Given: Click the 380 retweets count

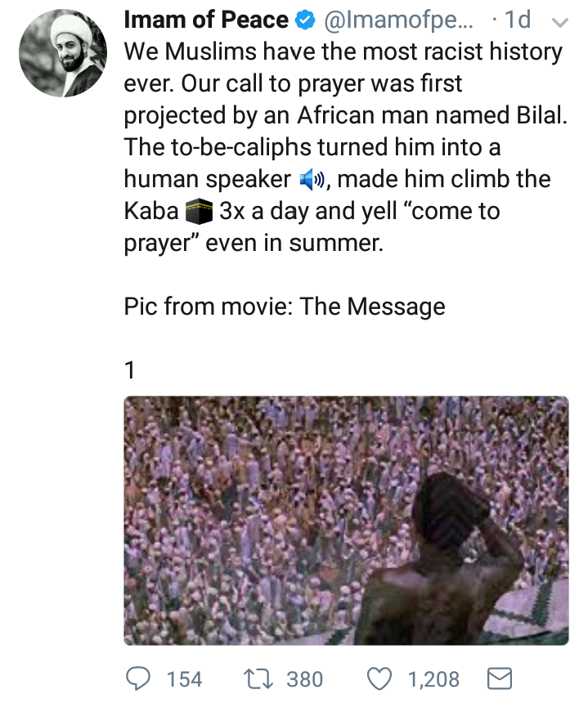Looking at the screenshot, I should 304,679.
